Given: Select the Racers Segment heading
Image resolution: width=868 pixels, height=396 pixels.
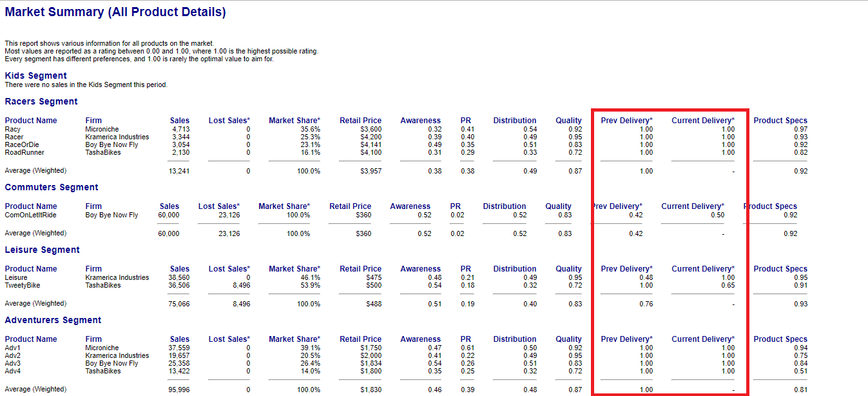Looking at the screenshot, I should (x=41, y=101).
